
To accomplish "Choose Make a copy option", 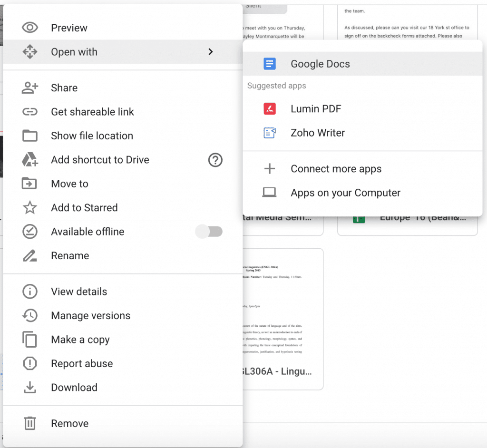I will [x=80, y=340].
